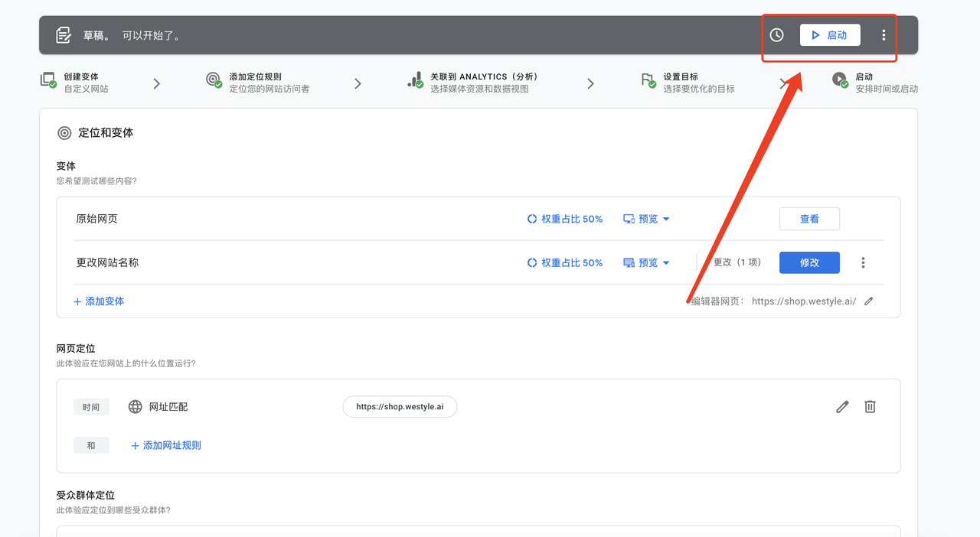Click the https://shop.westyle.ai URL chip
Screen dimensions: 980x537
(x=400, y=407)
